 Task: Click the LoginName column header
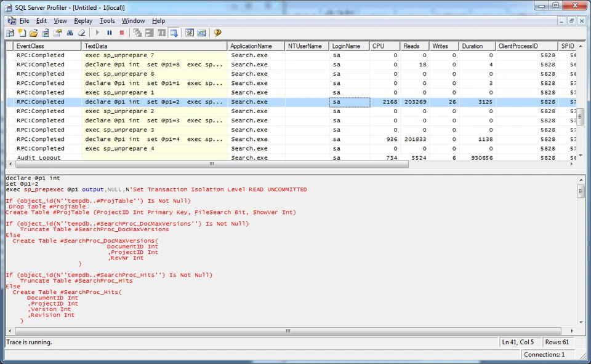tap(349, 46)
